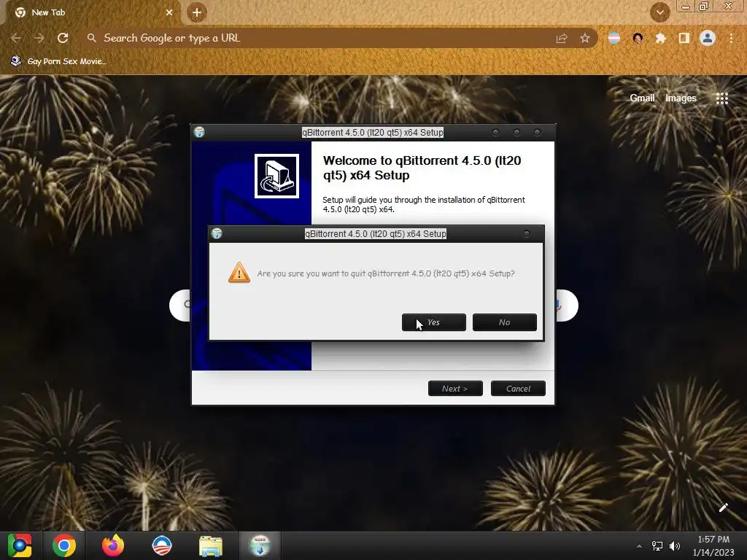Click the first bookmark in the bookmarks bar
The width and height of the screenshot is (747, 560).
click(x=58, y=61)
